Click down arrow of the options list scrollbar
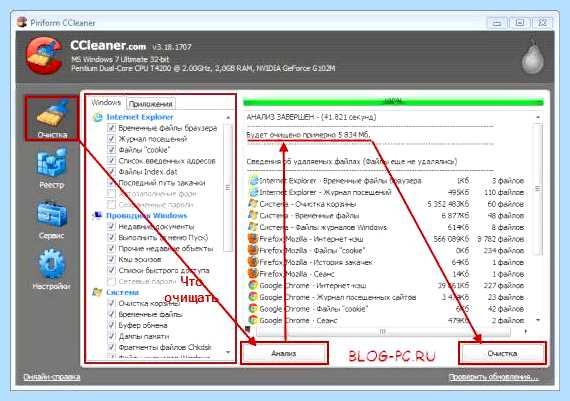 [228, 352]
